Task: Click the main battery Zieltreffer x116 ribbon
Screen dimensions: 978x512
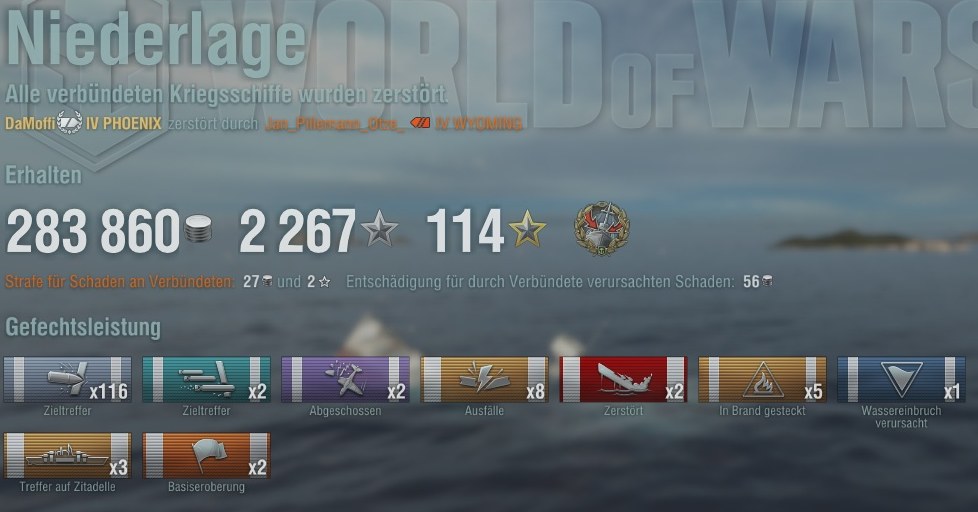Action: 67,379
